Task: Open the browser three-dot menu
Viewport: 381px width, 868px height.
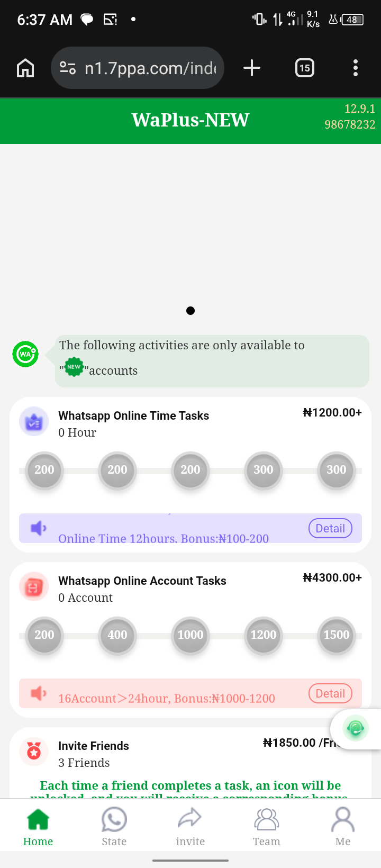Action: (x=355, y=68)
